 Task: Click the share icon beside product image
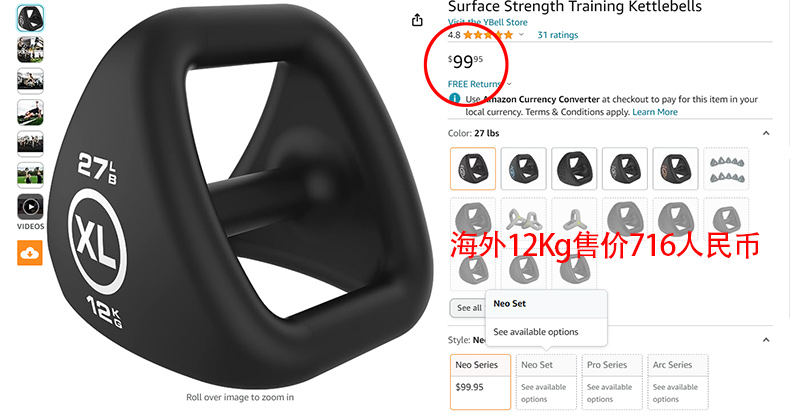coord(417,20)
